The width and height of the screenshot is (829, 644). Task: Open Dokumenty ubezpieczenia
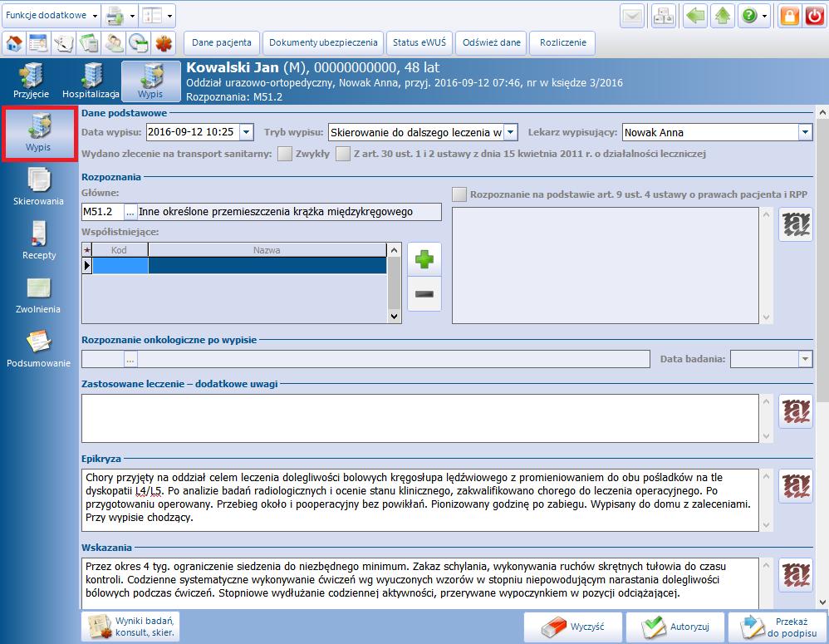323,43
